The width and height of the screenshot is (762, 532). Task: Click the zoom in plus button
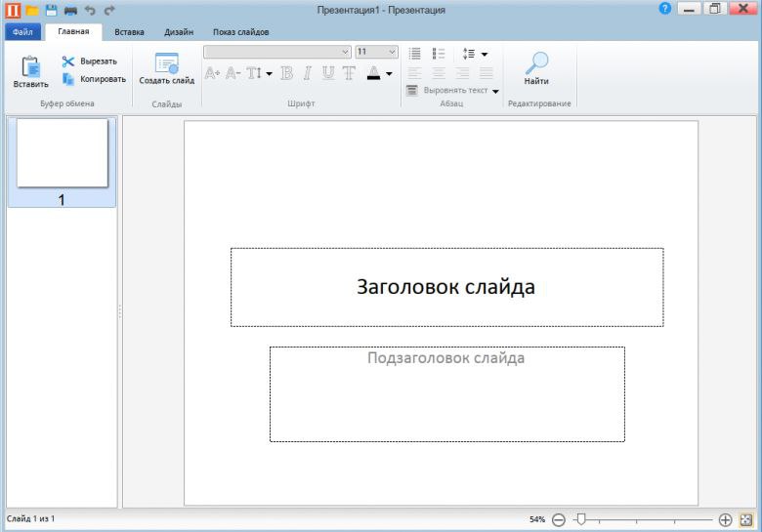725,520
